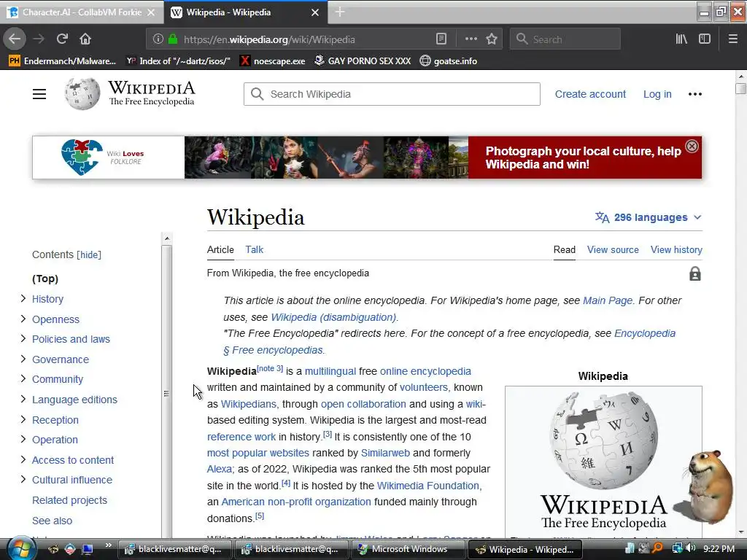Screen dimensions: 747x560
Task: Bookmark this page with the star icon
Action: point(492,39)
